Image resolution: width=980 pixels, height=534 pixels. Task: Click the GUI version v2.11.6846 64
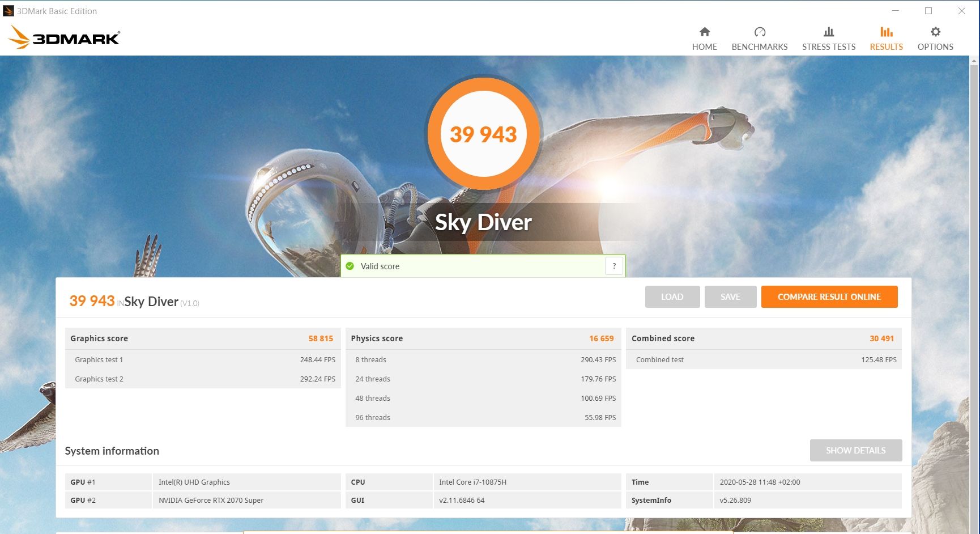[x=462, y=501]
